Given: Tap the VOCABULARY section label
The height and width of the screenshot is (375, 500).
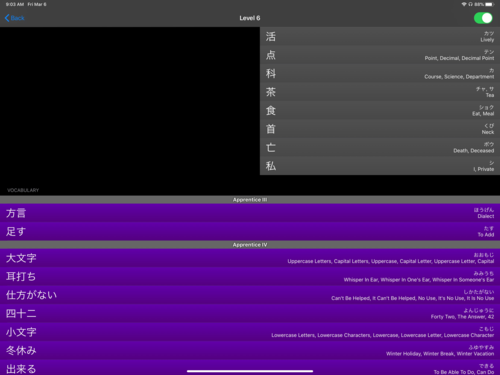Looking at the screenshot, I should 23,190.
